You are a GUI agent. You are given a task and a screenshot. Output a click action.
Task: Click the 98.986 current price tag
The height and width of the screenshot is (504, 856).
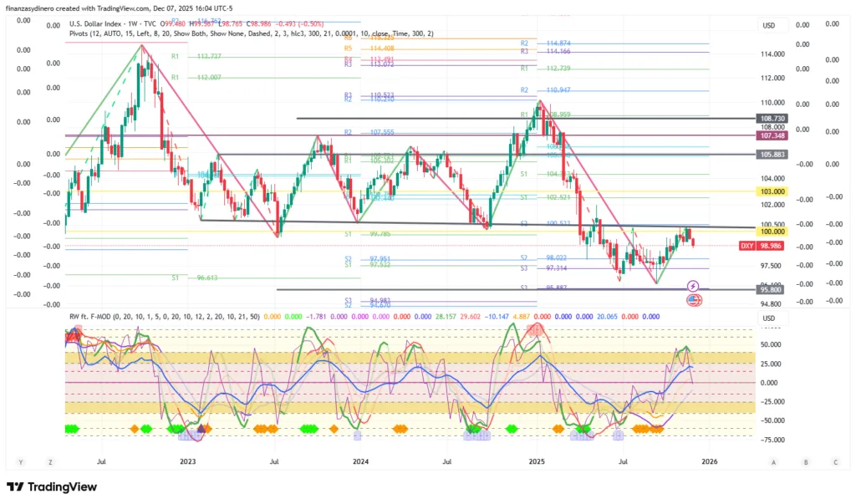pos(772,246)
